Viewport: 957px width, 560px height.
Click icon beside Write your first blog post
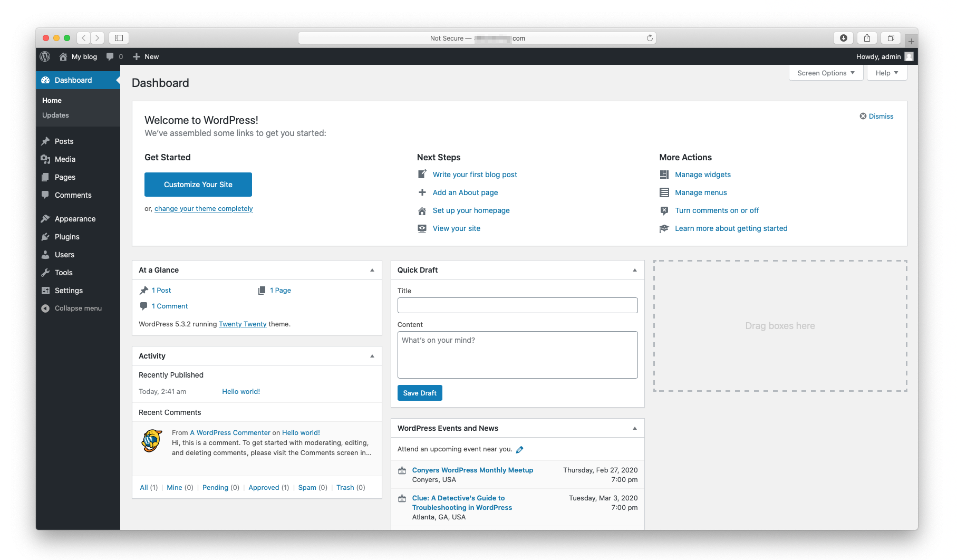pos(422,174)
